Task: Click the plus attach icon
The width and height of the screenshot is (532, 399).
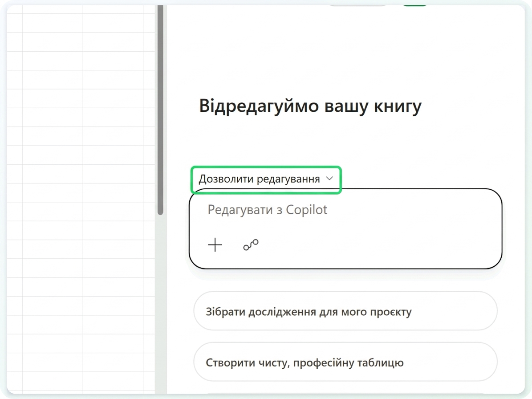Action: pos(215,244)
